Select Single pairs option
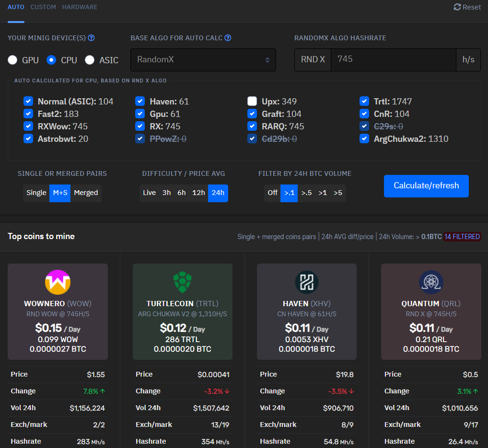Image resolution: width=488 pixels, height=448 pixels. pos(36,193)
